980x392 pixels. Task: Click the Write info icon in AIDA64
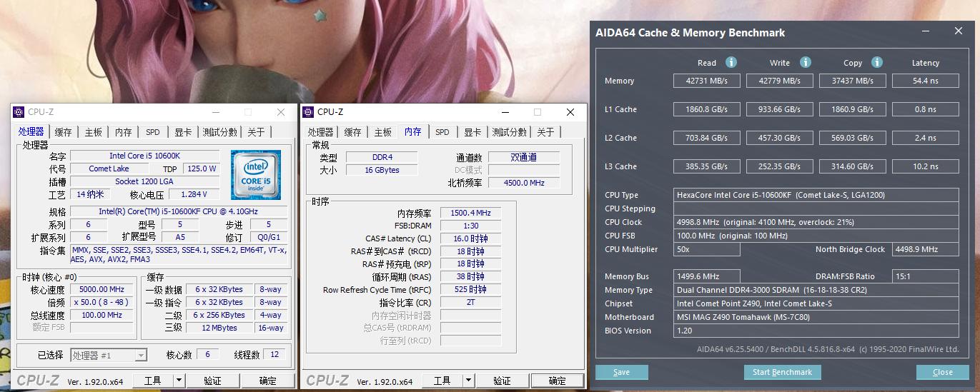806,62
